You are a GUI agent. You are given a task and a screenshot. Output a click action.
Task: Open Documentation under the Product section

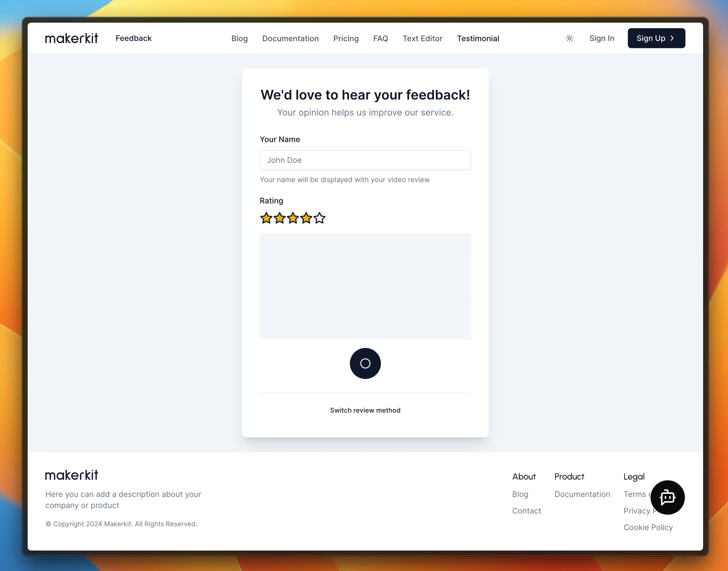pos(582,494)
